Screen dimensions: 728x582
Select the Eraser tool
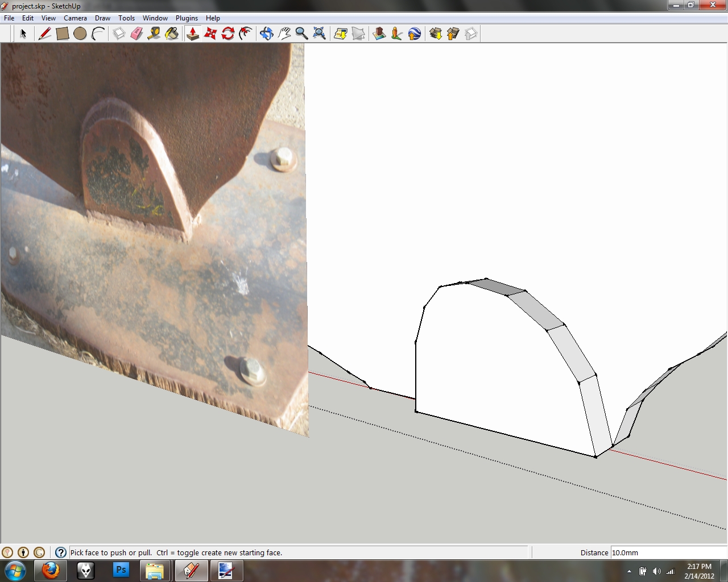[x=136, y=34]
